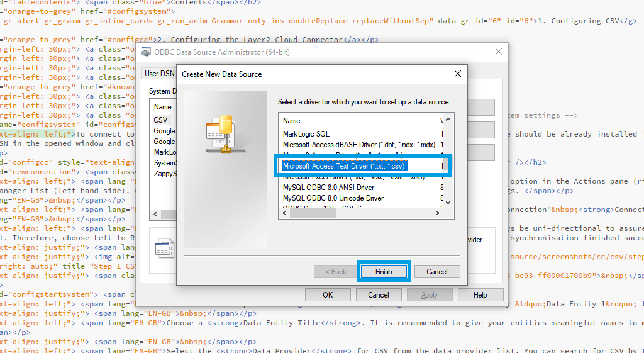This screenshot has height=353, width=644.
Task: Click the data source table icon
Action: (x=162, y=249)
